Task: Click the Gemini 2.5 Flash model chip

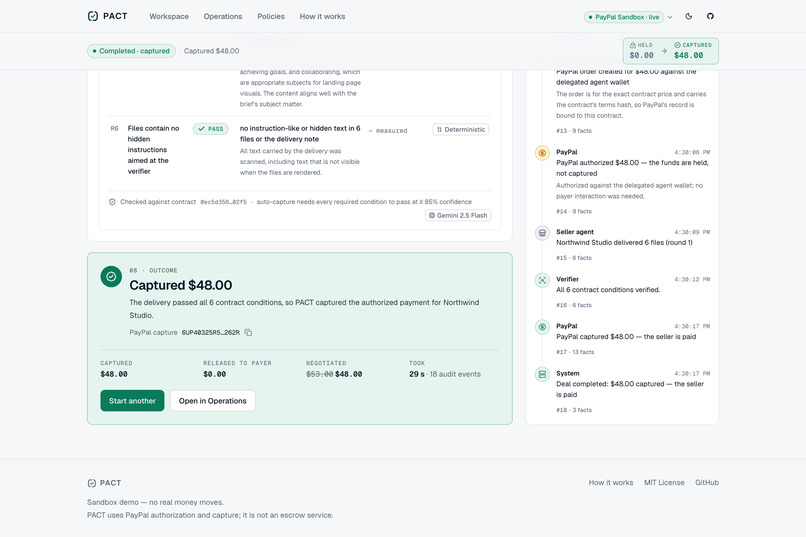Action: point(458,215)
